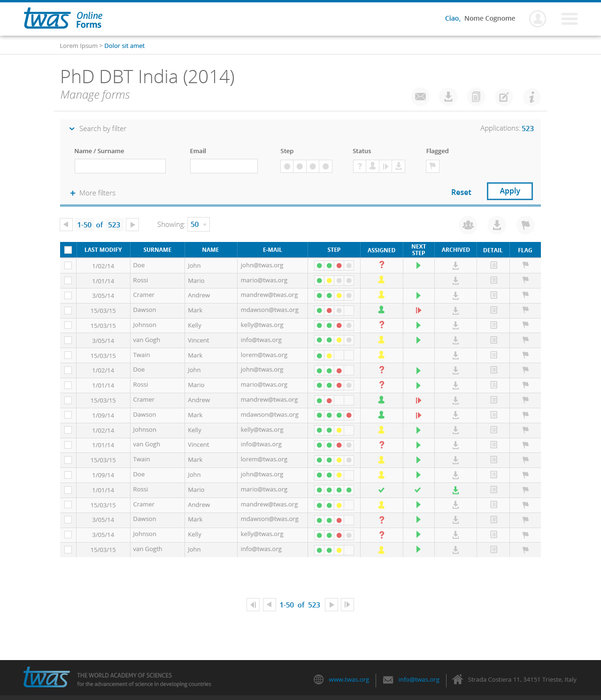
Task: Open the Showing 50 rows dropdown
Action: [x=198, y=225]
